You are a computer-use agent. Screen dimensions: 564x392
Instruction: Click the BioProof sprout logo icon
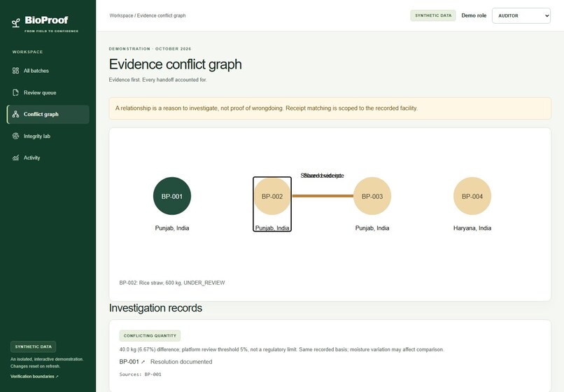(x=16, y=22)
